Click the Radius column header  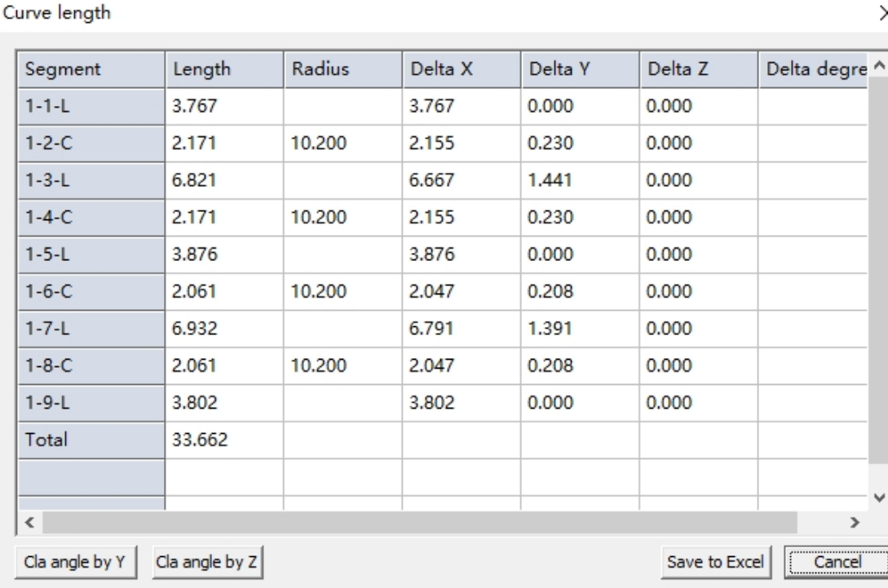342,70
